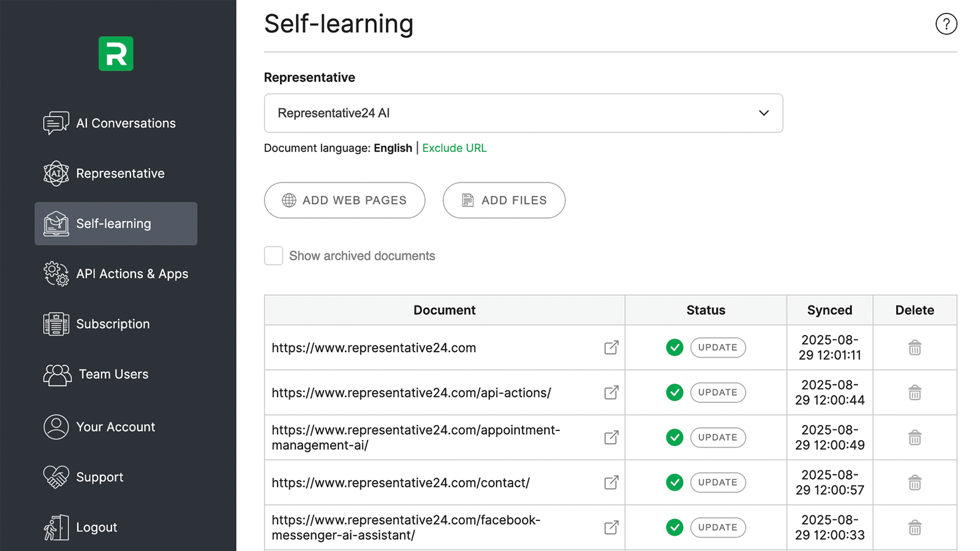Click the green status check for api-actions
Screen dimensions: 980x551
point(674,392)
